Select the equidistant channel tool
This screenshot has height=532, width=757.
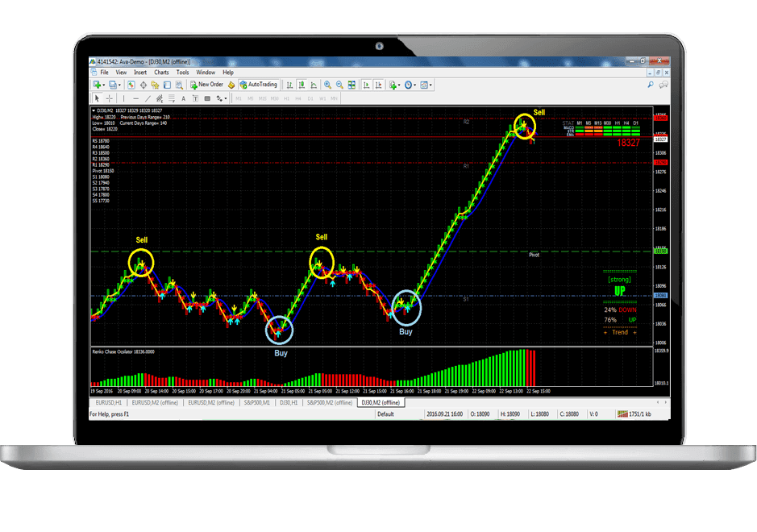tap(159, 98)
